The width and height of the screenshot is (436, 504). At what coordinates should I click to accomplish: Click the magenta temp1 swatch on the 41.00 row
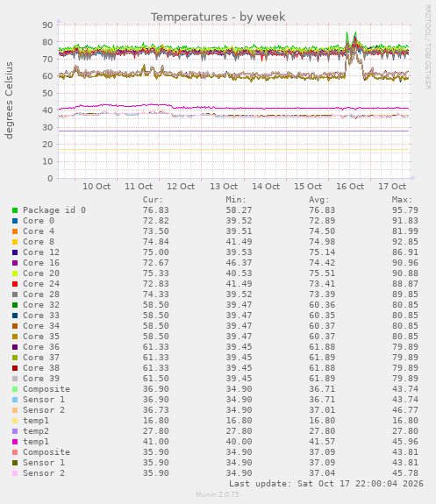coord(15,442)
